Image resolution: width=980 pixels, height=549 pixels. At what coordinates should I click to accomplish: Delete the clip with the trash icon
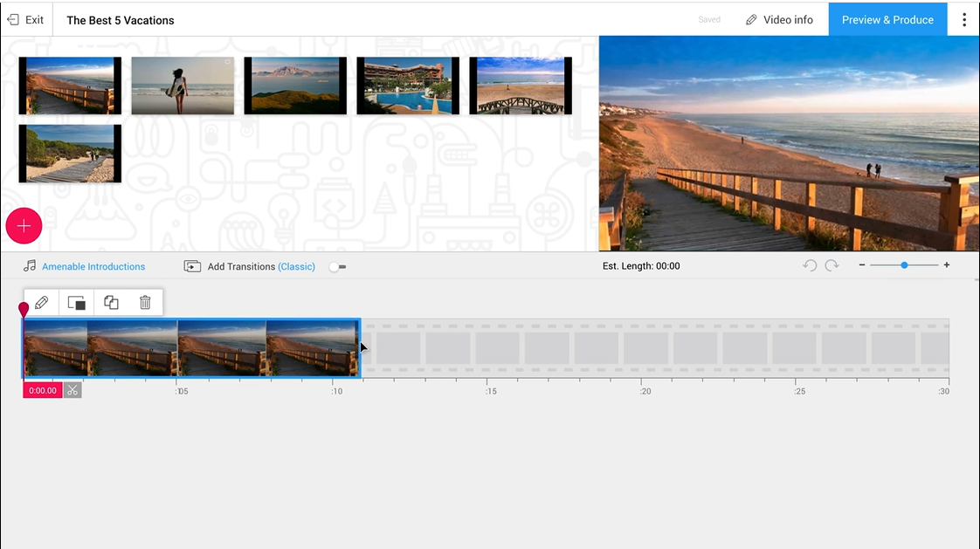[x=145, y=302]
